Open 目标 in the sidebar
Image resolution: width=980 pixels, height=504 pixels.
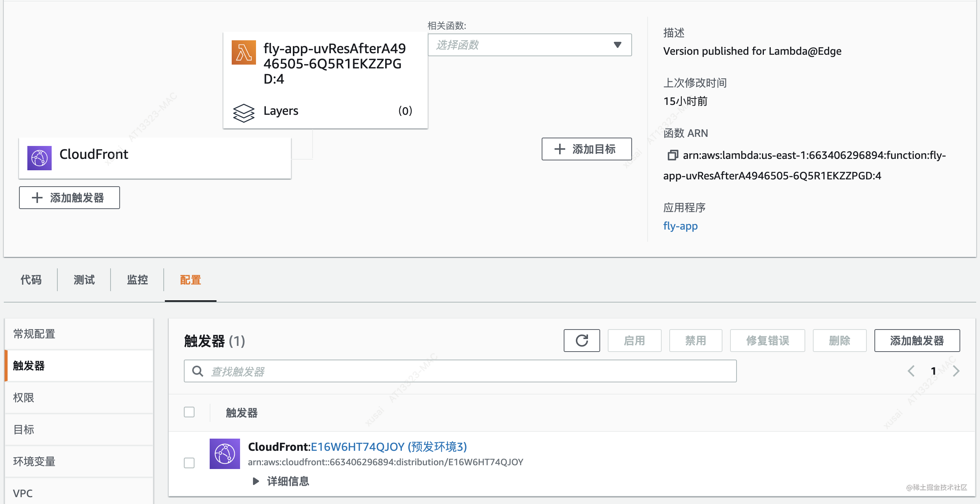click(79, 430)
